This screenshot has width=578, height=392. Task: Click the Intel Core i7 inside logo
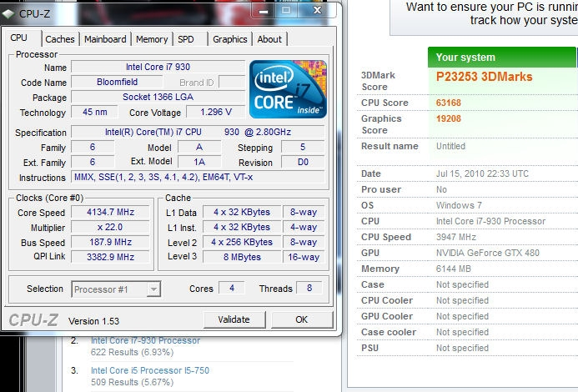(288, 89)
